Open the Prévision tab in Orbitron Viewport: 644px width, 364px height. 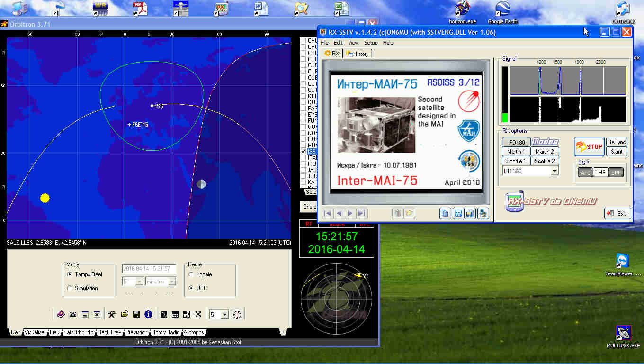pyautogui.click(x=136, y=332)
